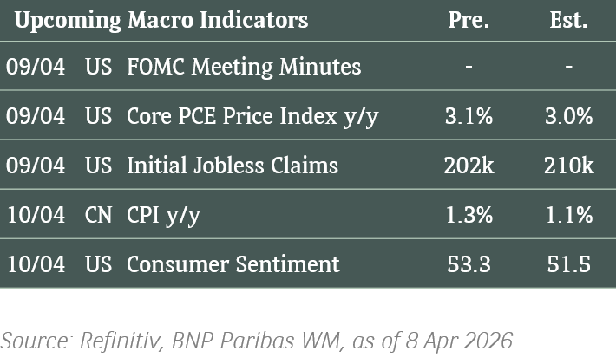
Task: Select the 53.3 previous Consumer Sentiment value
Action: pyautogui.click(x=469, y=263)
